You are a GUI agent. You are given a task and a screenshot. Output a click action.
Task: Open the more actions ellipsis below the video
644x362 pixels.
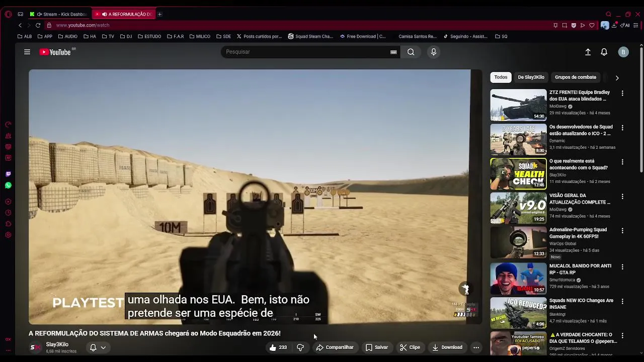476,347
